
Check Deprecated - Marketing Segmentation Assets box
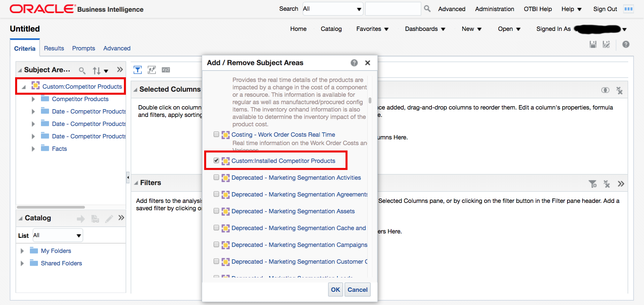[216, 211]
